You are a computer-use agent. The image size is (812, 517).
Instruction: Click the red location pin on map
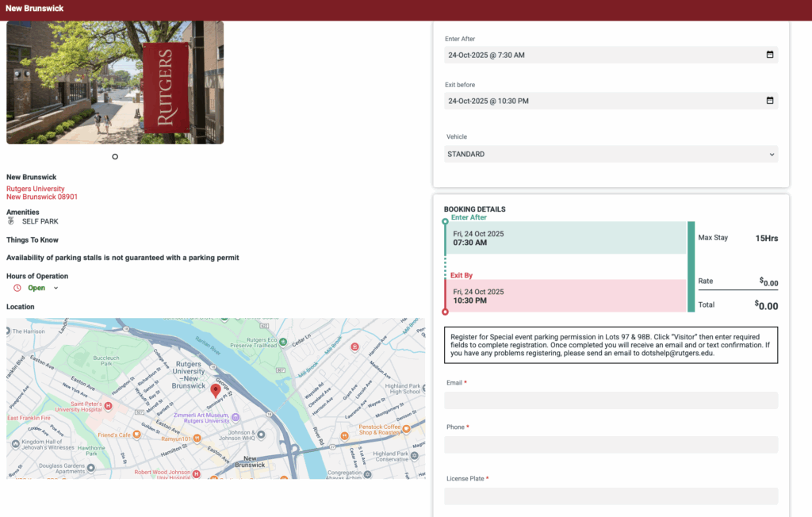[215, 389]
